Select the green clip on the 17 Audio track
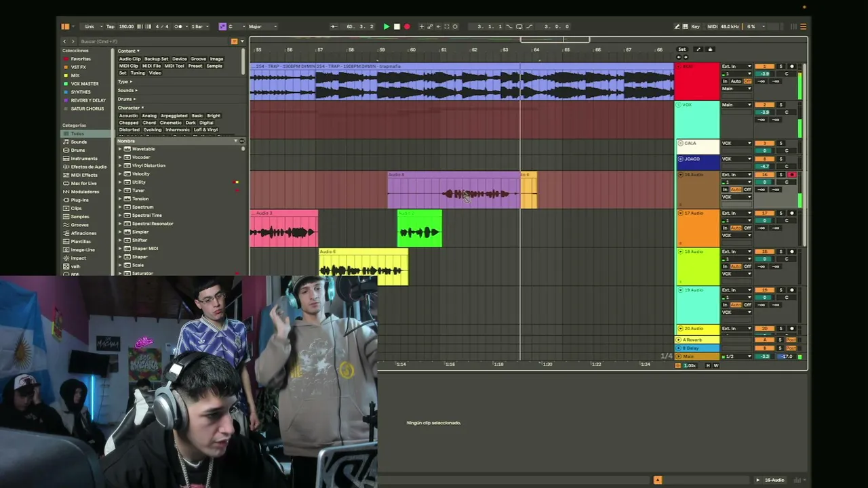This screenshot has height=488, width=868. coord(420,228)
